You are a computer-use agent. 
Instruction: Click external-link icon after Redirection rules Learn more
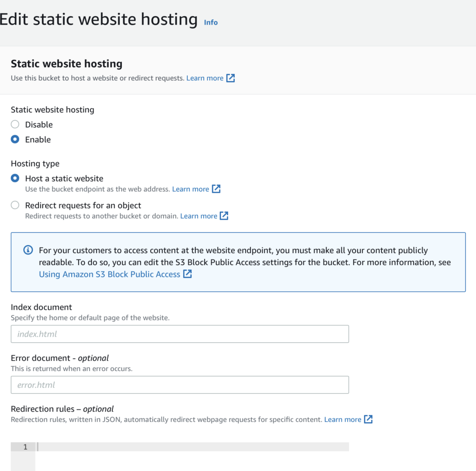pos(368,419)
